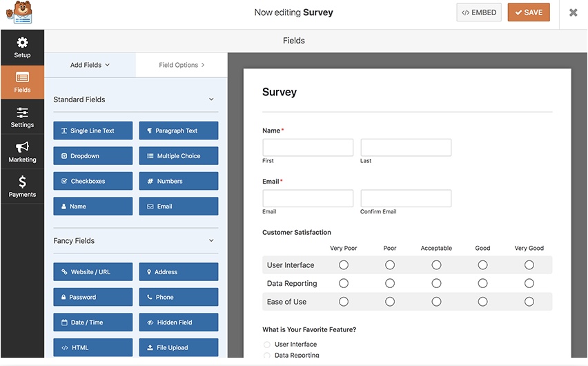Click the Fields form icon in sidebar
Image resolution: width=588 pixels, height=366 pixels.
[22, 78]
